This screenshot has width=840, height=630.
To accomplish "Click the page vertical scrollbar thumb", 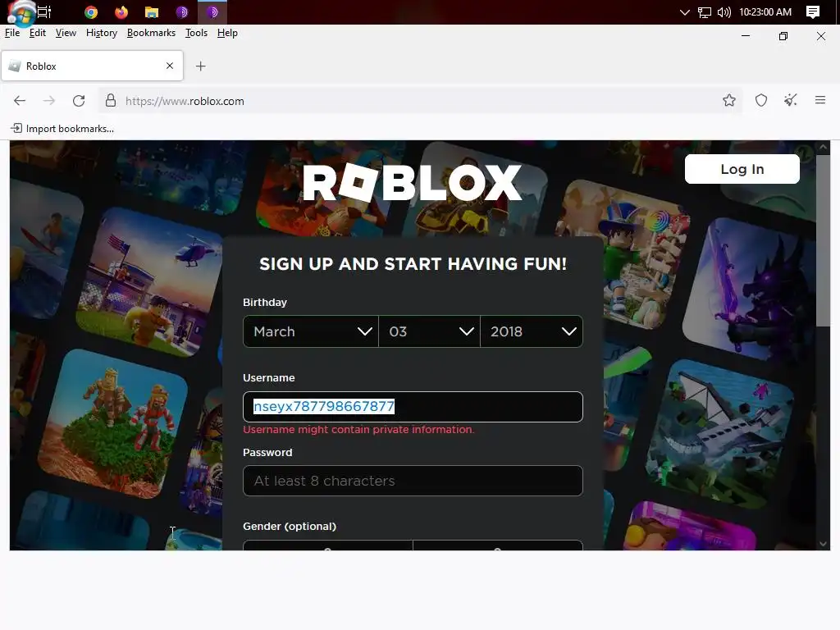I will [x=823, y=240].
